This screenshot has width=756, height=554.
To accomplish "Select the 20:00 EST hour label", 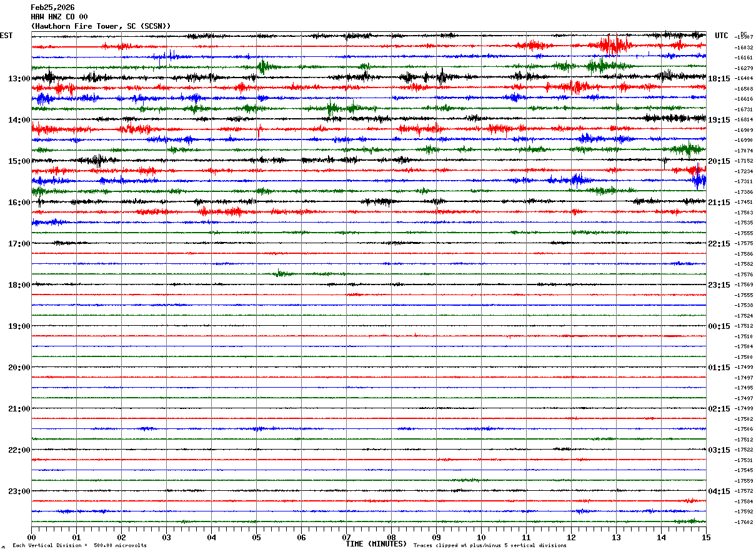I will (19, 368).
